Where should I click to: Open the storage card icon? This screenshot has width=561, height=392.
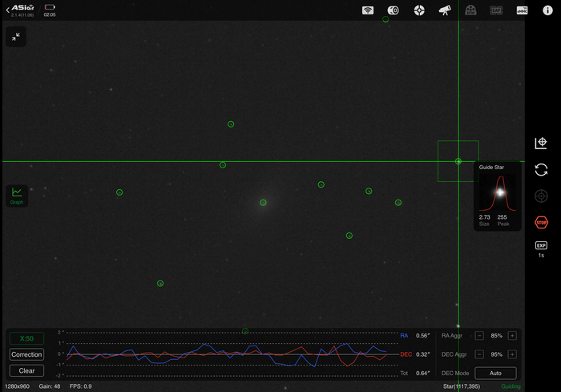[x=522, y=10]
